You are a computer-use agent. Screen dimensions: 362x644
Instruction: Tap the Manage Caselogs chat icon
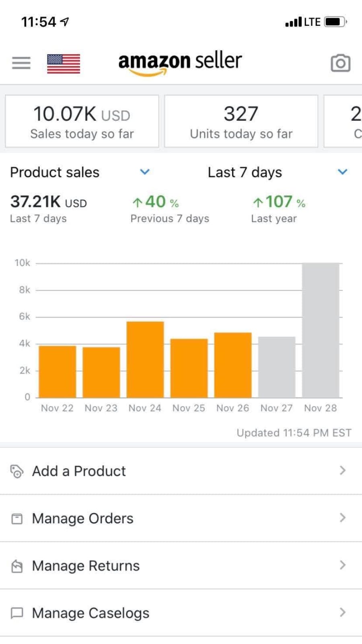coord(17,613)
